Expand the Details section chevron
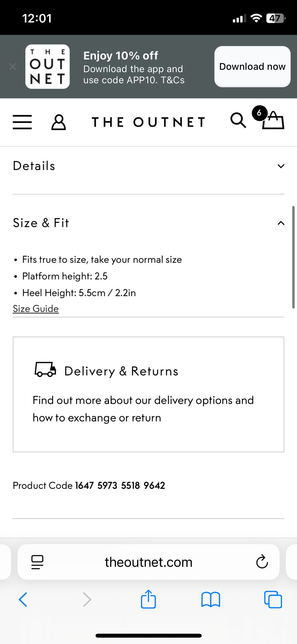The image size is (297, 644). coord(281,166)
